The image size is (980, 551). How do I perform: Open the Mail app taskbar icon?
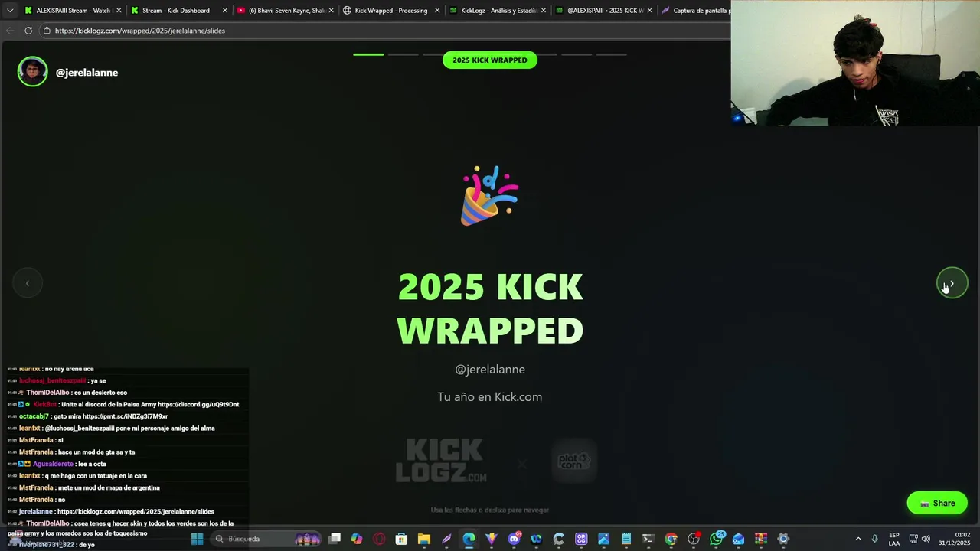[x=738, y=539]
